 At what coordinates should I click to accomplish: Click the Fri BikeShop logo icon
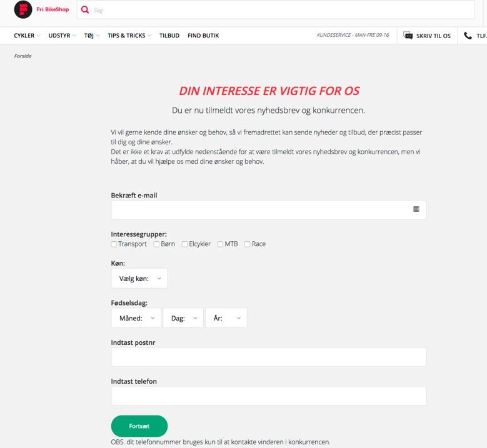[x=23, y=9]
